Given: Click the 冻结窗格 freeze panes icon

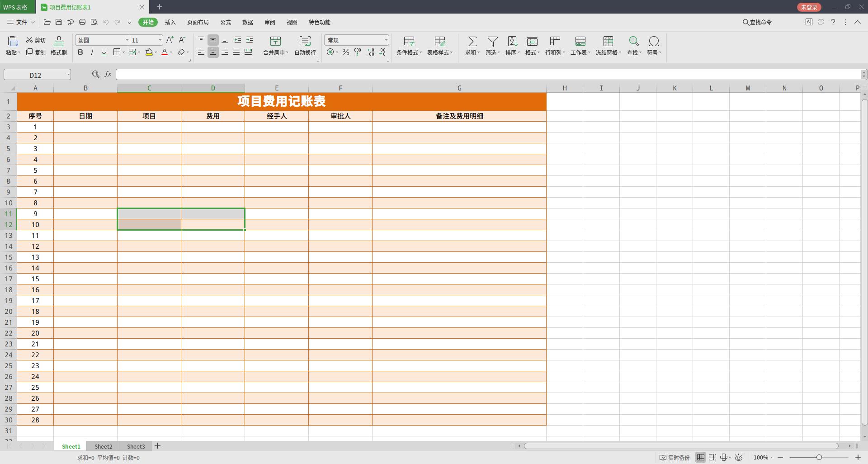Looking at the screenshot, I should click(x=608, y=45).
